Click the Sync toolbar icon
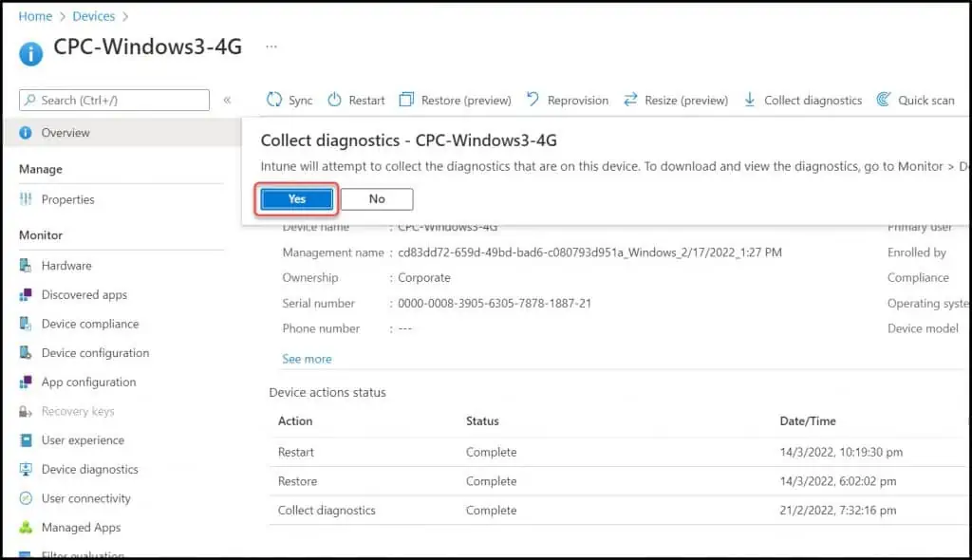This screenshot has height=560, width=972. 274,100
